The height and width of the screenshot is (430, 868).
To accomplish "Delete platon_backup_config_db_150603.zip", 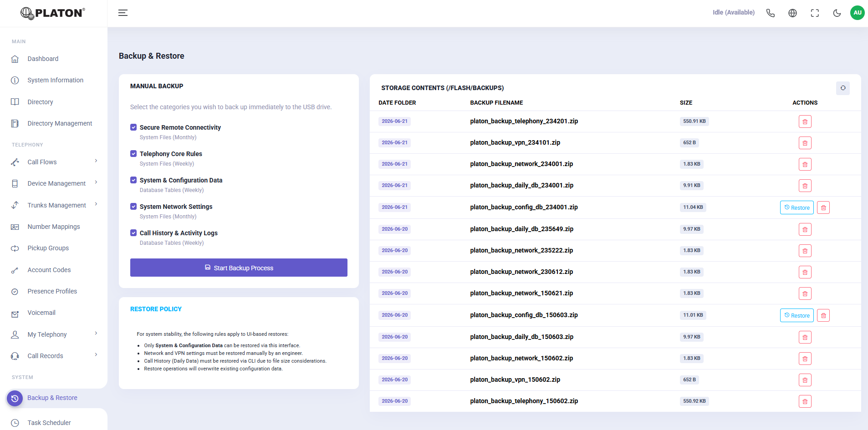I will 823,315.
